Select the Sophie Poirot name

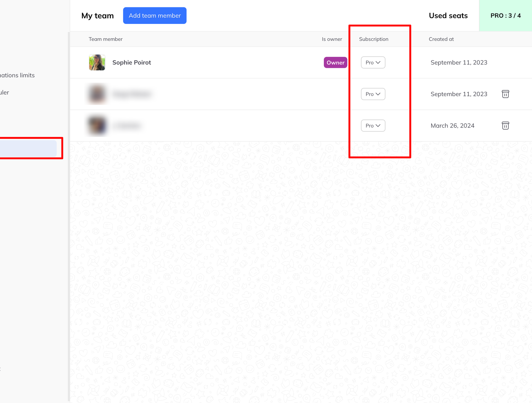pos(132,62)
